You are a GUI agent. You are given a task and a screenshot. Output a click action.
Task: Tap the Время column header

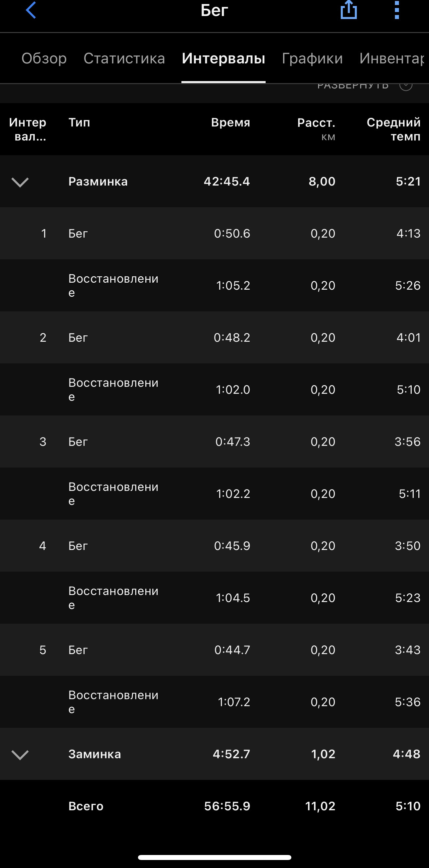tap(231, 122)
